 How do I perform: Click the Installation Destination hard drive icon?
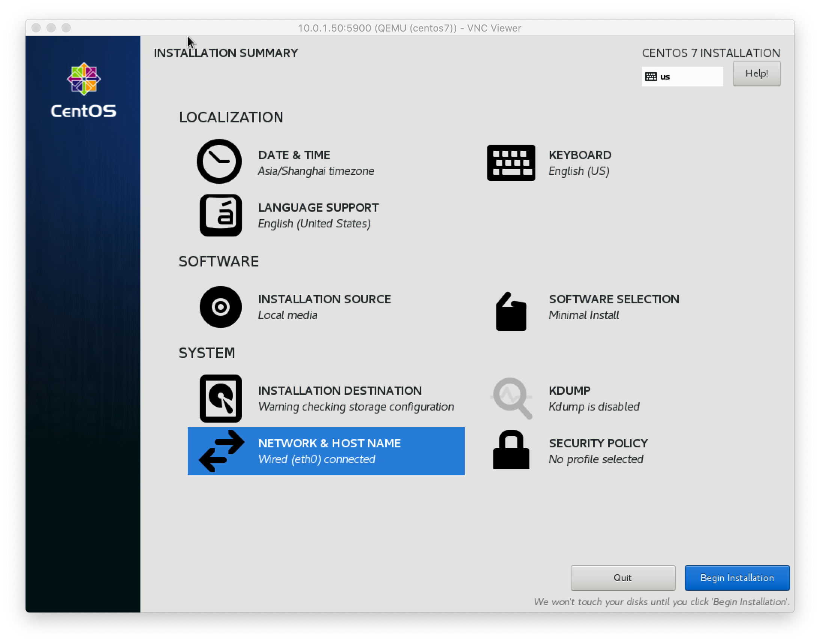(x=221, y=399)
